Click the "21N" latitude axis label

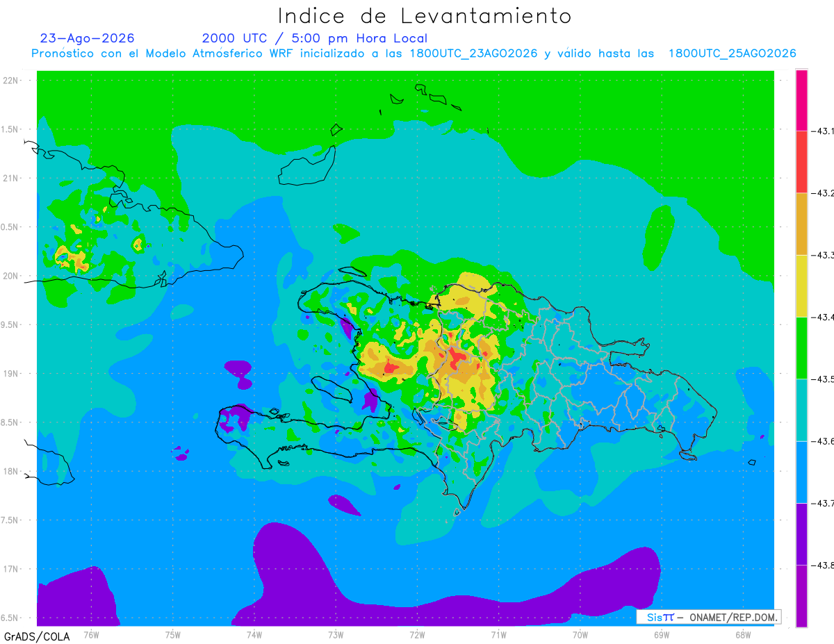click(x=11, y=178)
